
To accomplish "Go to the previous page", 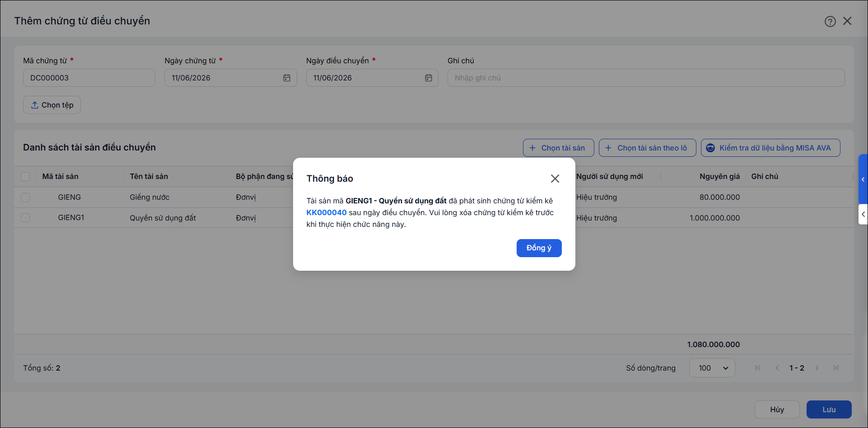I will (777, 368).
